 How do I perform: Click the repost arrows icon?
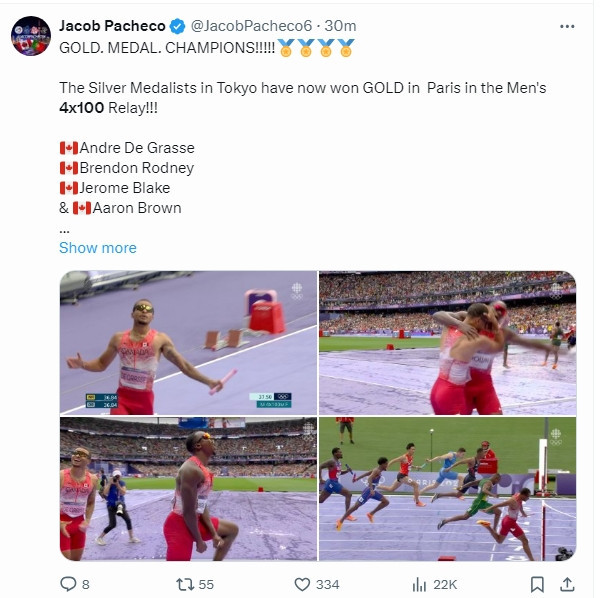(x=185, y=584)
